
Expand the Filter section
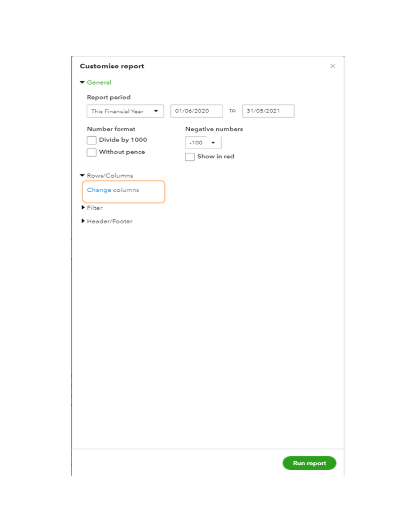(x=83, y=208)
